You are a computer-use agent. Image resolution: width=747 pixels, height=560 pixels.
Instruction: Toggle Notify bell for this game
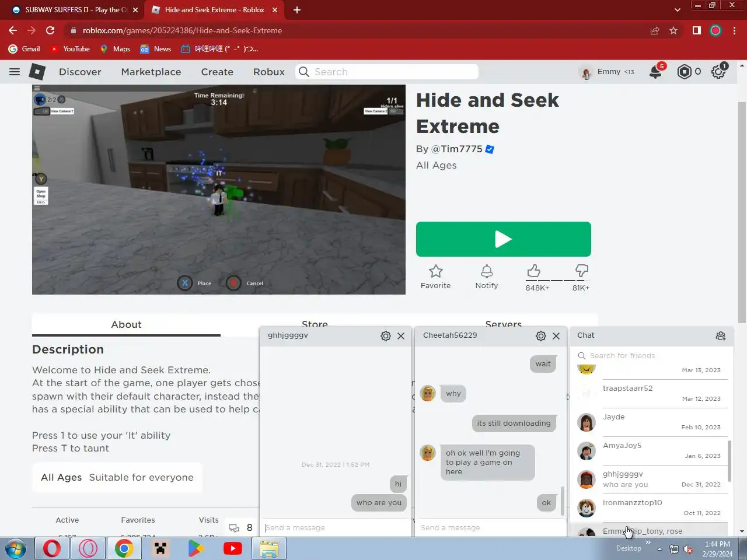(x=486, y=277)
